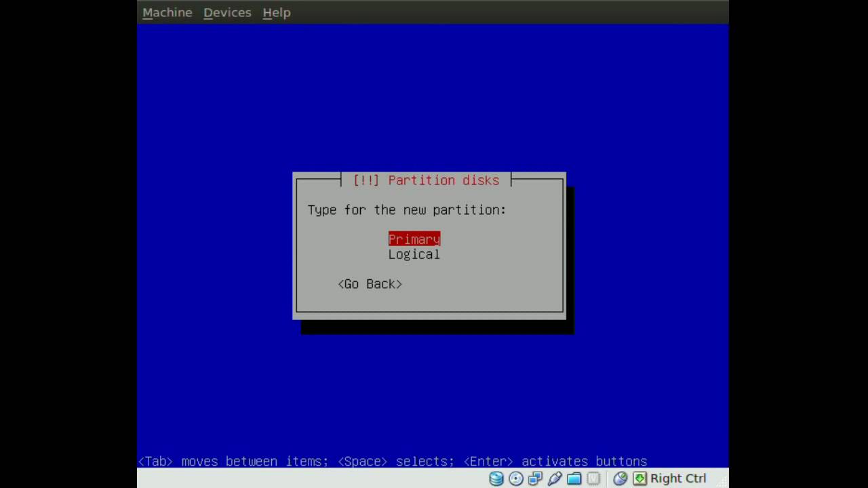Viewport: 868px width, 488px height.
Task: Click the keyboard capture arrow icon
Action: [x=639, y=479]
